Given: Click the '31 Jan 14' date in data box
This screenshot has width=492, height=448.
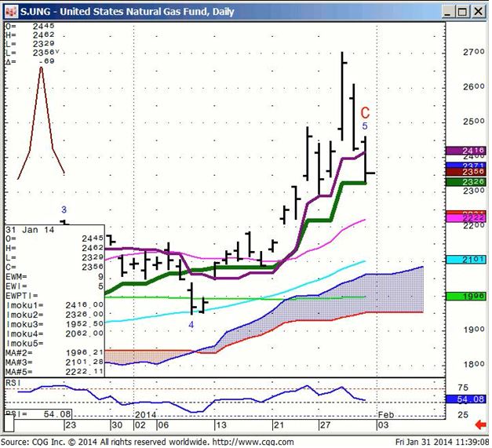Looking at the screenshot, I should click(x=30, y=230).
